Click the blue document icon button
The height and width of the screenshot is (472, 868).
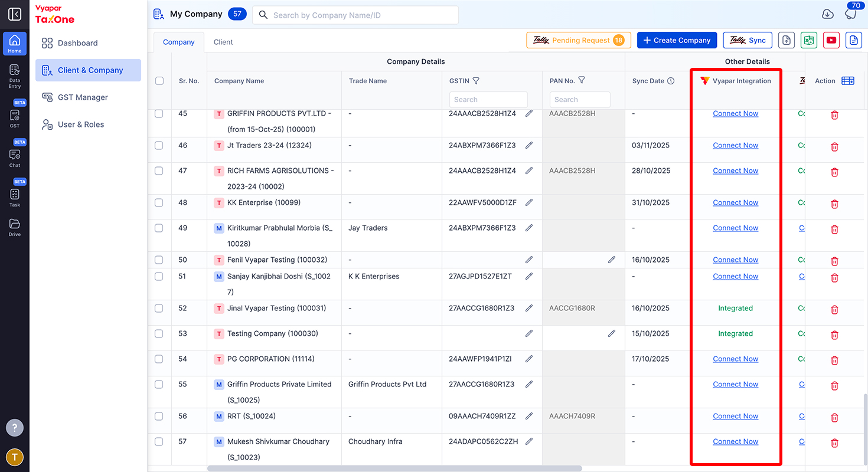[x=853, y=40]
